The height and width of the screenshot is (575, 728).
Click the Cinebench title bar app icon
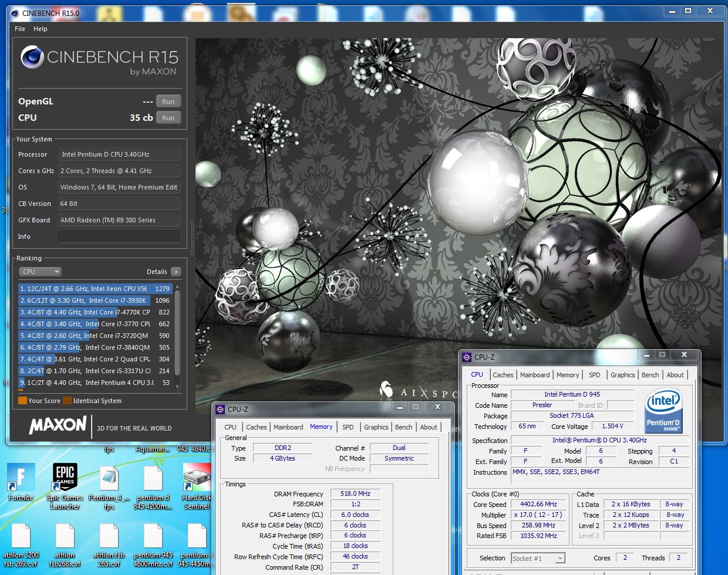pos(15,13)
